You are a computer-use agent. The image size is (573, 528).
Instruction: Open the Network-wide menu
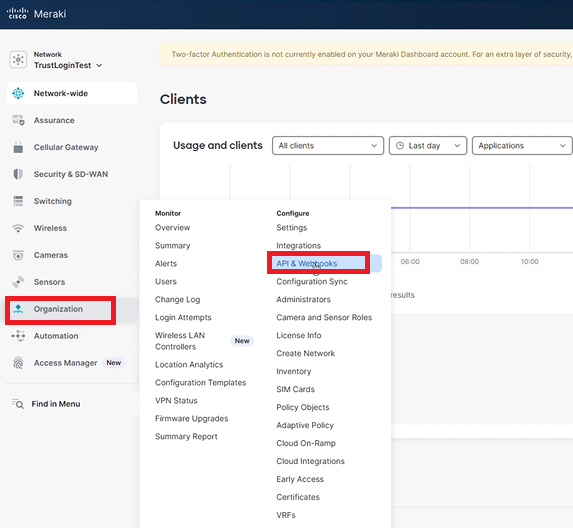click(x=72, y=93)
